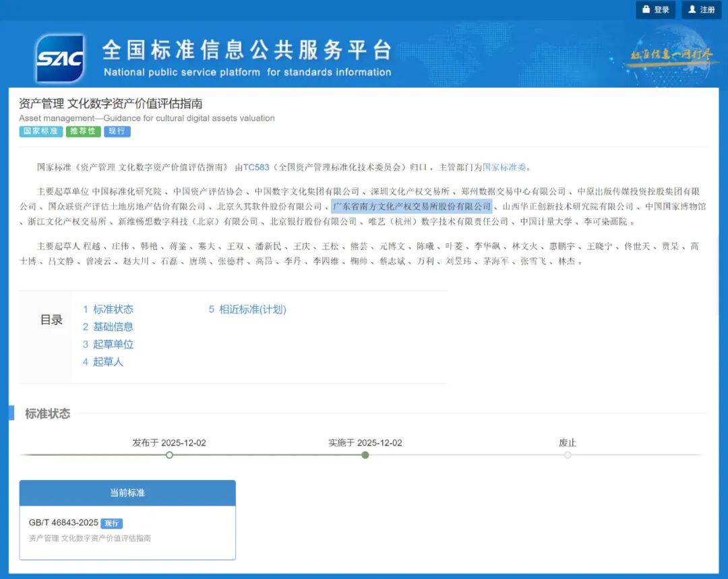Click the TC583 committee link
Viewport: 728px width, 579px height.
click(x=256, y=167)
